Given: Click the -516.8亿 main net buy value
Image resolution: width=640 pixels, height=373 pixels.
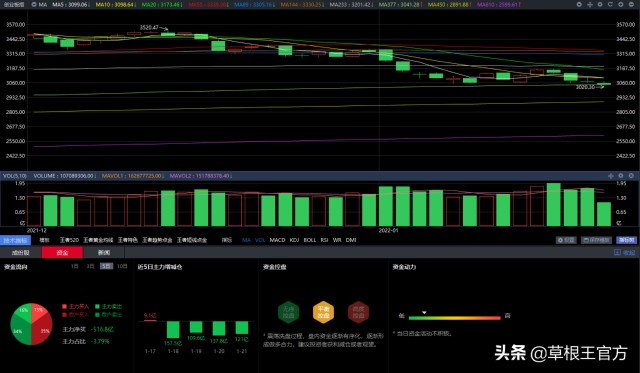Looking at the screenshot, I should [x=102, y=329].
